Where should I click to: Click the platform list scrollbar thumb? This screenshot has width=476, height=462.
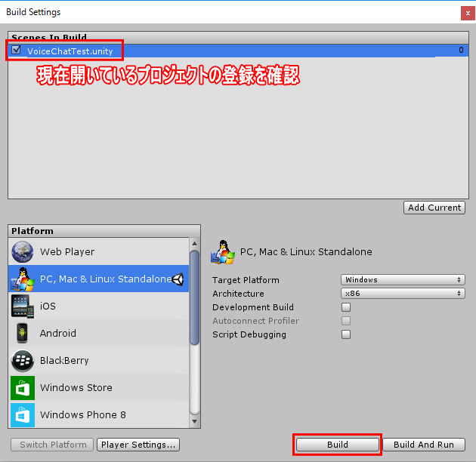195,297
